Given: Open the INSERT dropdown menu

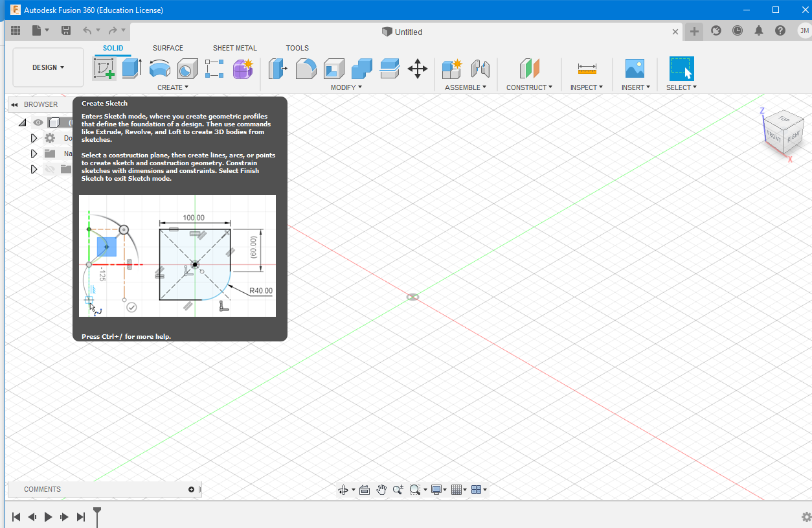Looking at the screenshot, I should point(636,87).
